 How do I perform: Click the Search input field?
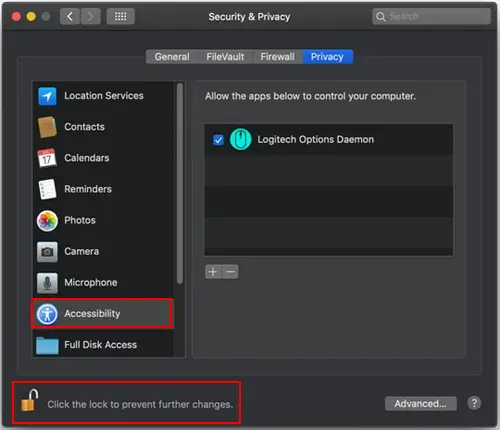pos(431,16)
